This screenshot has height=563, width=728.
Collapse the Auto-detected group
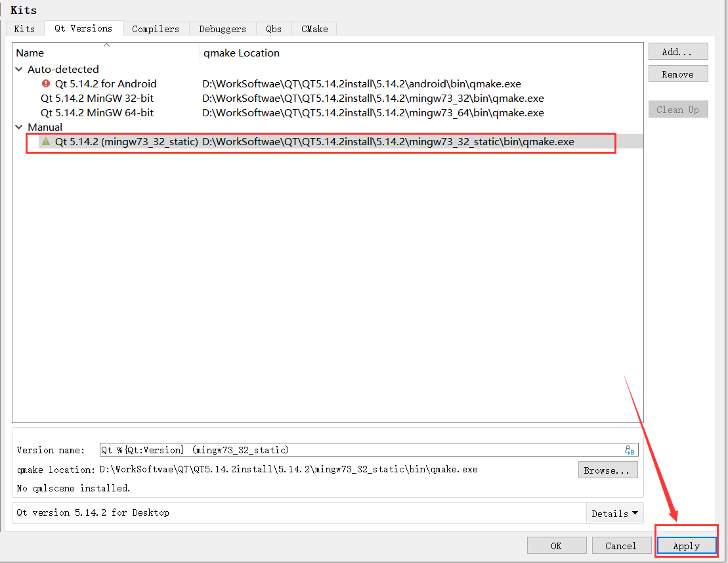coord(18,69)
